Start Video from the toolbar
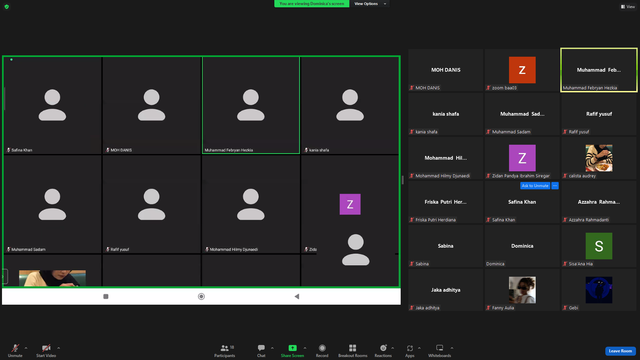640x360 pixels. (46, 350)
